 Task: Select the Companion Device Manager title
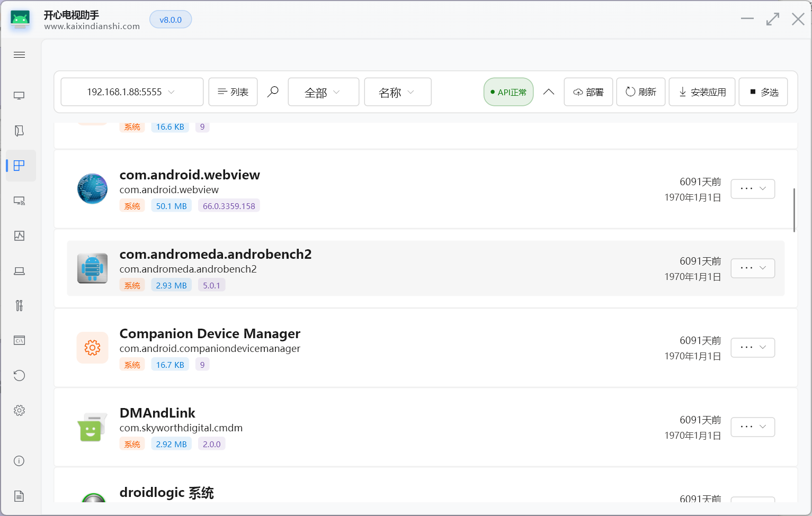coord(210,333)
